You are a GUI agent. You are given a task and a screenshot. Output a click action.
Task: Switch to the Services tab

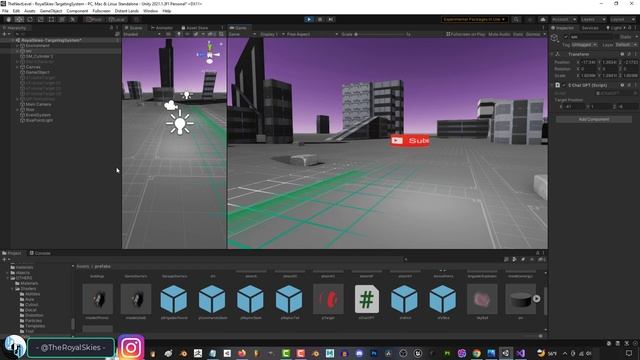(x=590, y=28)
